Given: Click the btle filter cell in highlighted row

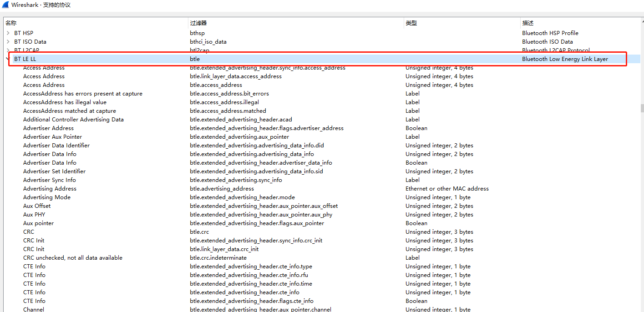Looking at the screenshot, I should (195, 59).
